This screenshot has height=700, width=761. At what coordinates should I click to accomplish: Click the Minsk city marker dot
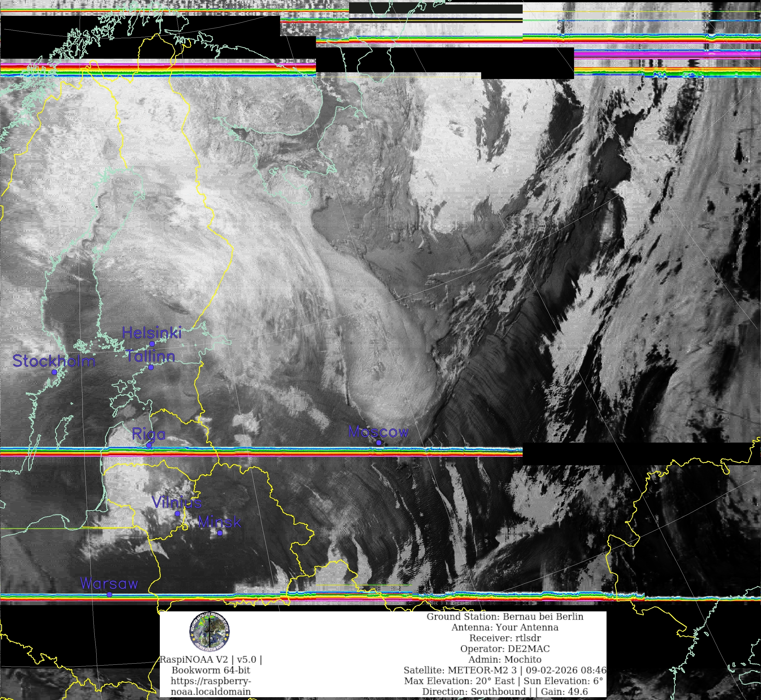coord(220,533)
